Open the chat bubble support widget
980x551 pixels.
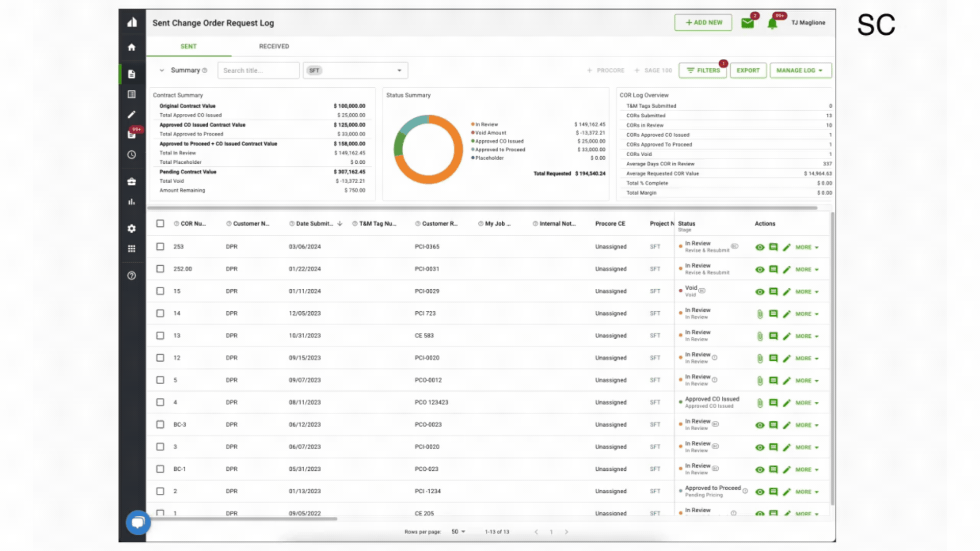tap(138, 522)
